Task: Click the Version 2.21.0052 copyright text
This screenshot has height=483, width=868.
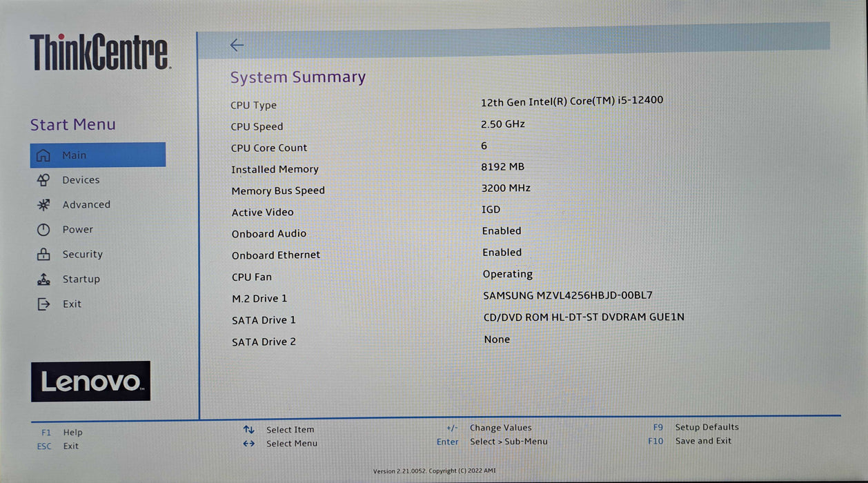Action: coord(434,471)
